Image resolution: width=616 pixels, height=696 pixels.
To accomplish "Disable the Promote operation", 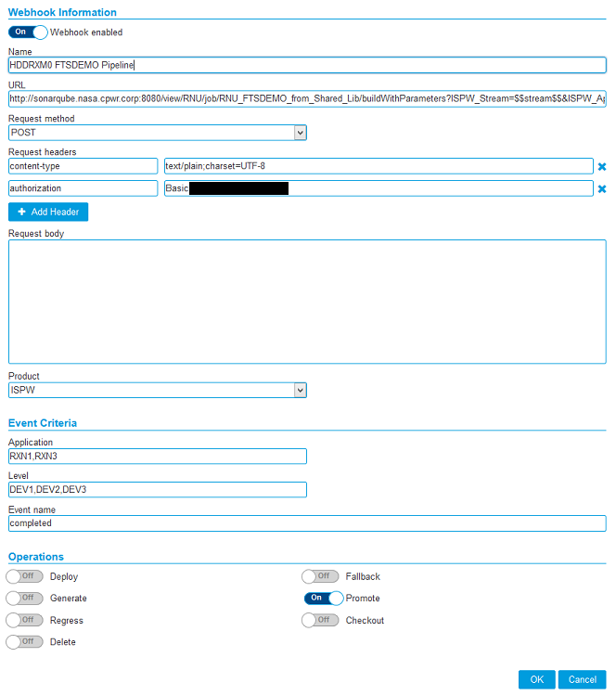I will pyautogui.click(x=324, y=598).
